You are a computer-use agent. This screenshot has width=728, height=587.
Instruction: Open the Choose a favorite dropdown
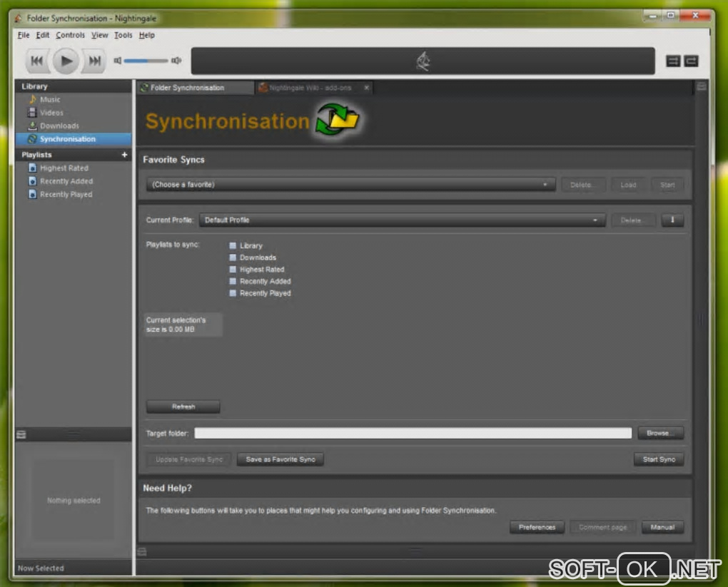coord(350,185)
